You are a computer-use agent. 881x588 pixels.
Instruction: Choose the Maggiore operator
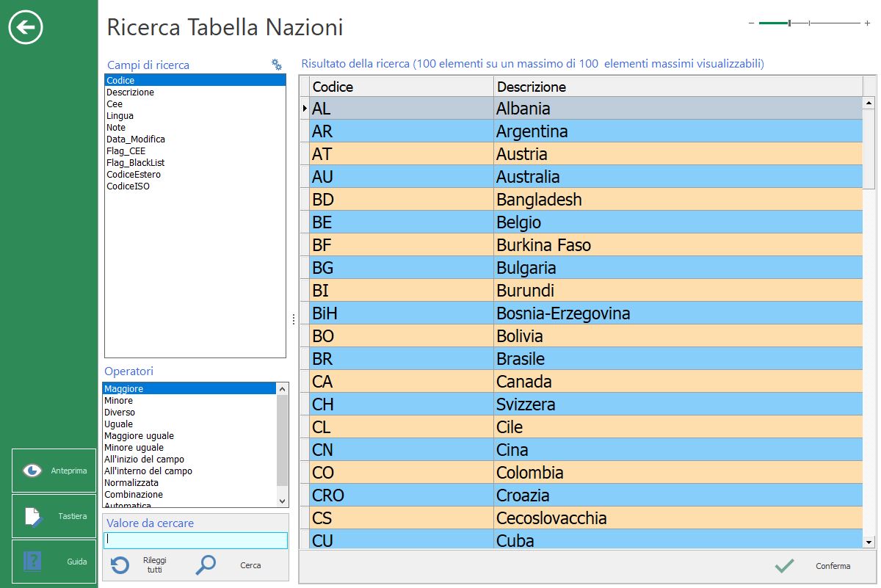[x=189, y=389]
